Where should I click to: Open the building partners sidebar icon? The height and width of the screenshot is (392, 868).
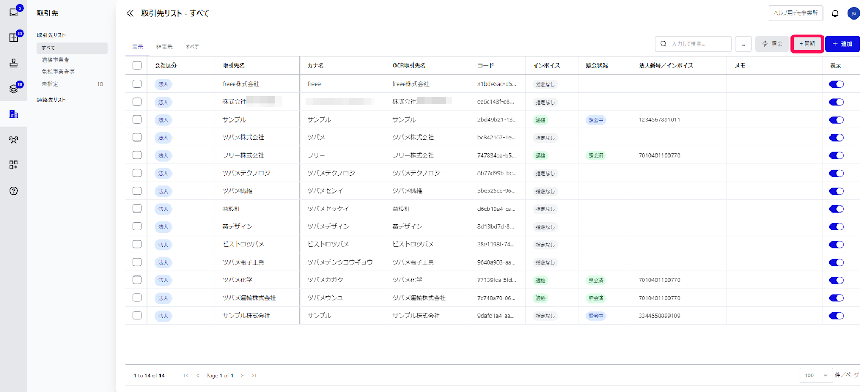[x=14, y=114]
